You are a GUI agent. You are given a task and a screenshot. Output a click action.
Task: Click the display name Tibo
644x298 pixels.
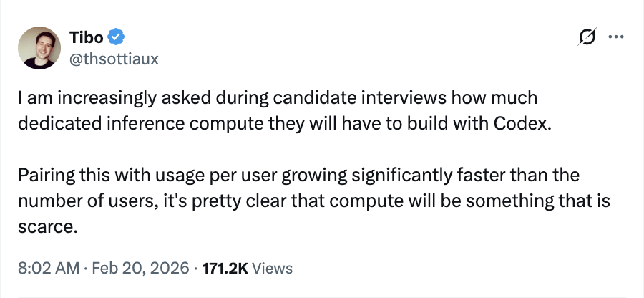click(87, 37)
